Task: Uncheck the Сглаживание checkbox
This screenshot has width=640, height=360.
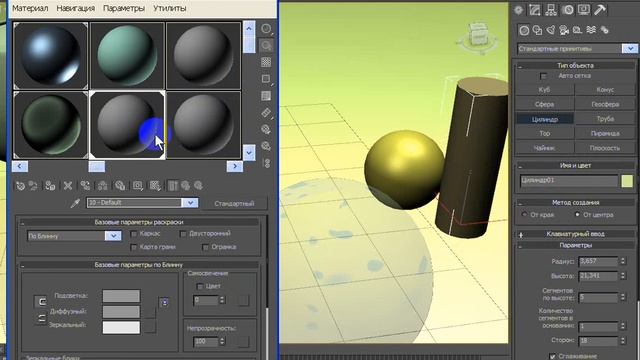Action: (552, 356)
